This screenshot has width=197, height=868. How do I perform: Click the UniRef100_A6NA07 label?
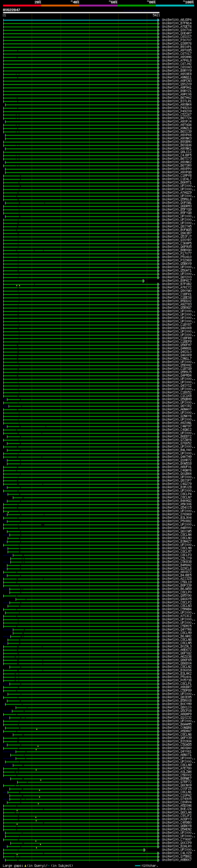177,410
